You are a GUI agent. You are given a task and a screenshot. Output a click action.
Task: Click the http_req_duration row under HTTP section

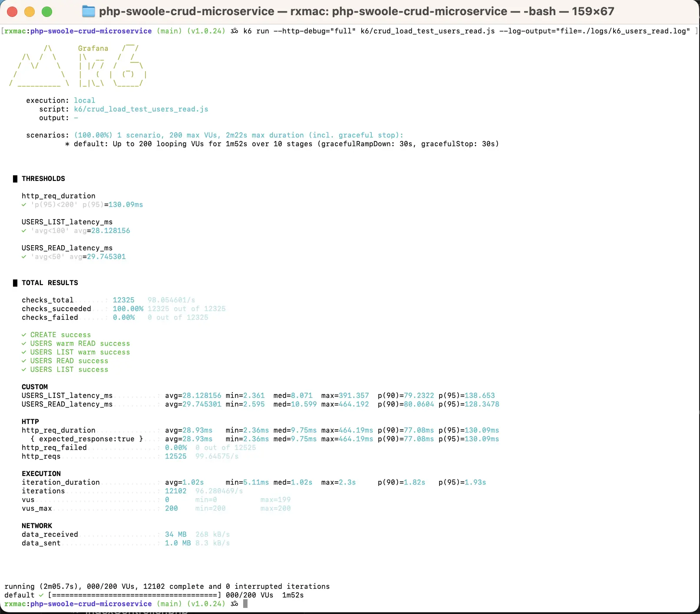(59, 430)
